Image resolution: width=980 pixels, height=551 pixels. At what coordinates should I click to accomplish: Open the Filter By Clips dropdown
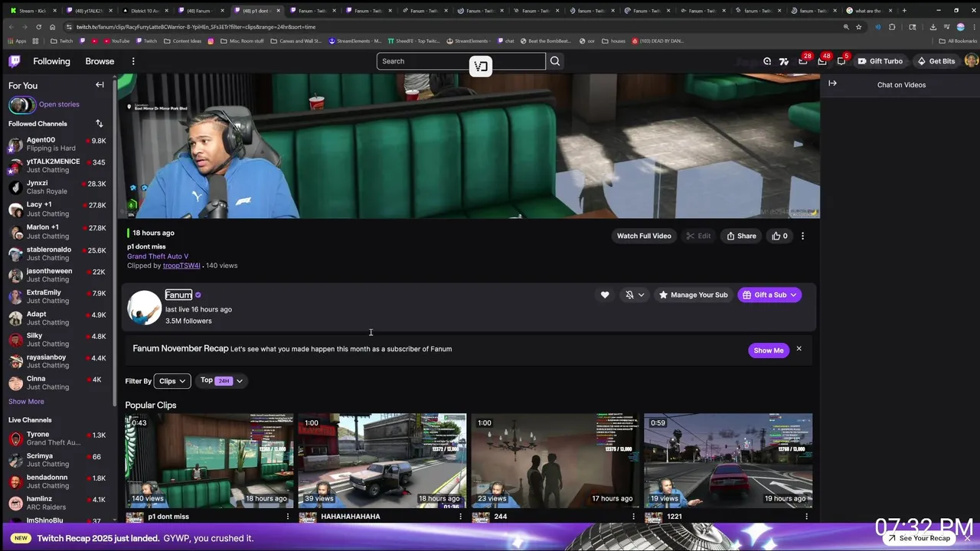pos(171,381)
